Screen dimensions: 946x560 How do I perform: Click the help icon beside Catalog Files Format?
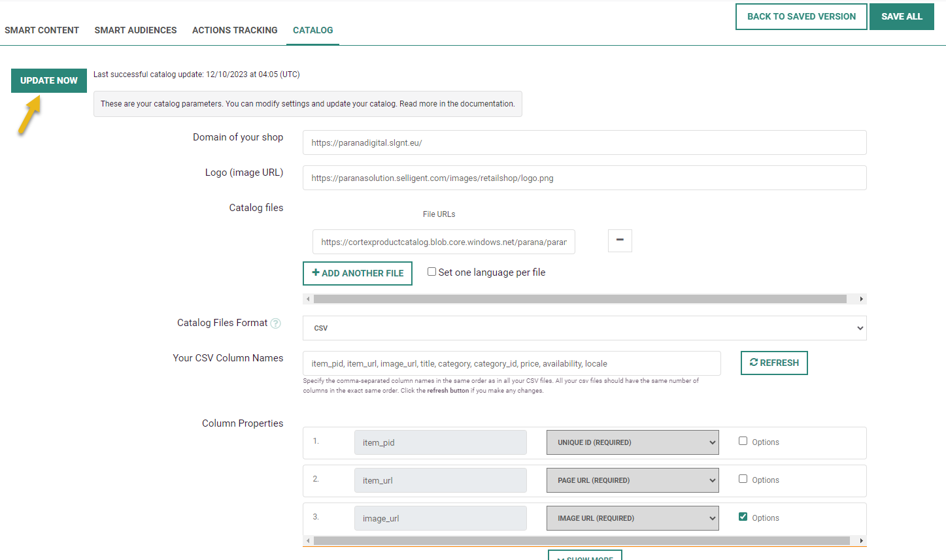(276, 323)
